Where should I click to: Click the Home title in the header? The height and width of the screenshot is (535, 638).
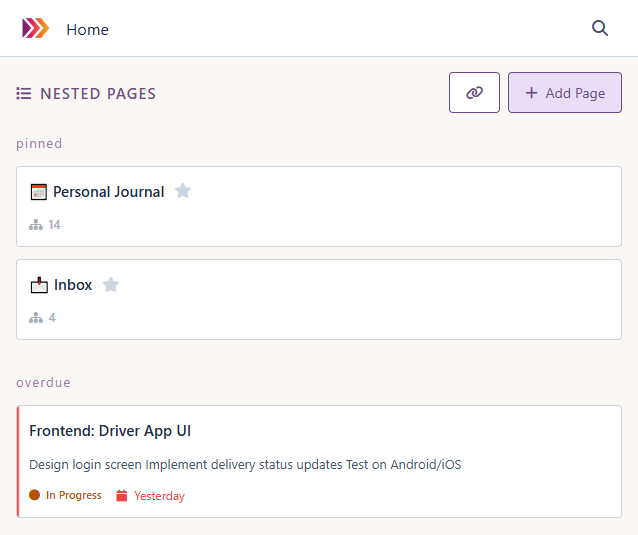click(87, 30)
